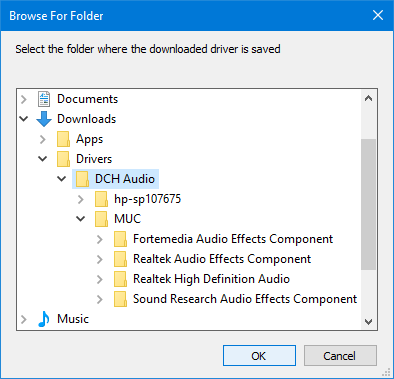Expand Sound Research Audio Effects Component node
Viewport: 394px width, 379px height.
pyautogui.click(x=100, y=299)
